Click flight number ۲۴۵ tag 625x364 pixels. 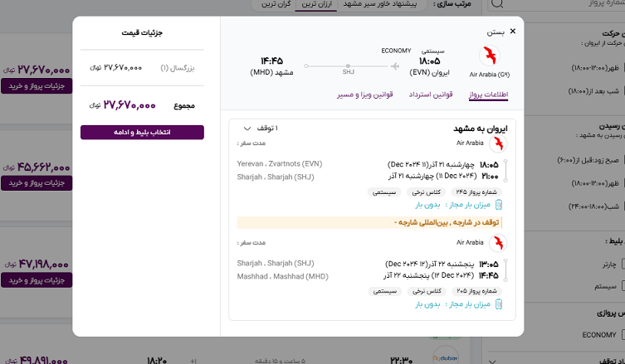(x=476, y=192)
